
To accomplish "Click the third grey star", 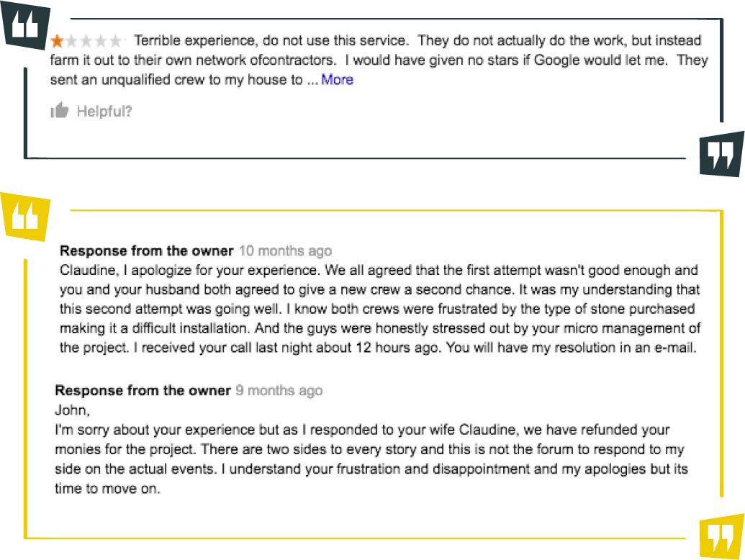I will 86,41.
